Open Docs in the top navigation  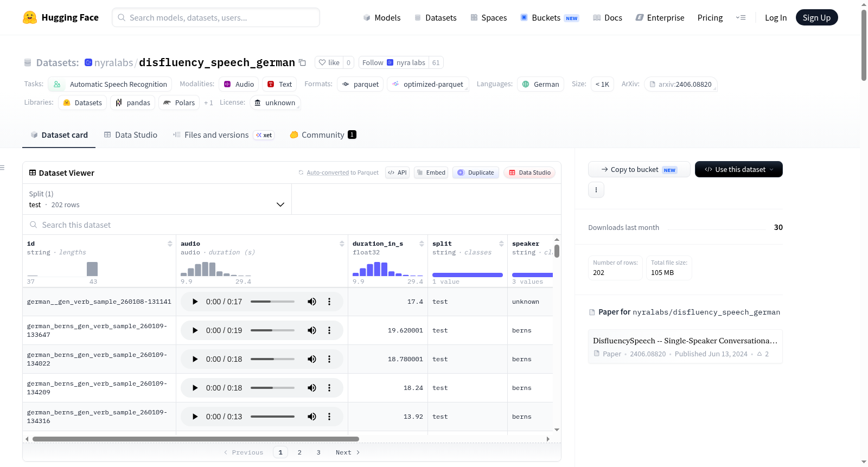click(x=608, y=17)
